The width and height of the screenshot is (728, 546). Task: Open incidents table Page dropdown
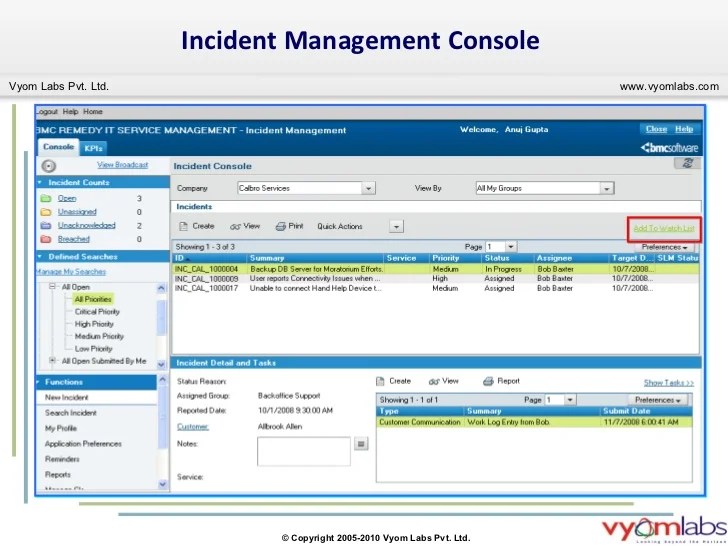click(510, 247)
